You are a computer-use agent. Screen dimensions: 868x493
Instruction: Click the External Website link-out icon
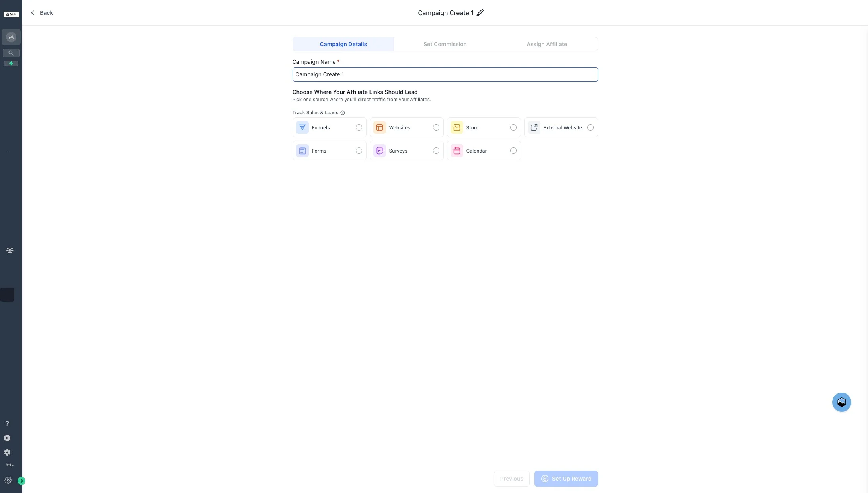click(534, 127)
